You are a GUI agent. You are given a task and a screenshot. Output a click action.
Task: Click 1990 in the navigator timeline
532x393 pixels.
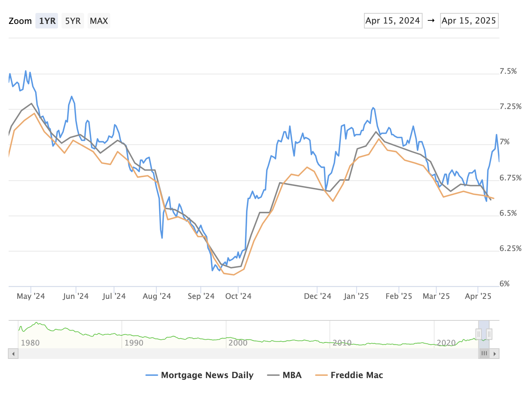134,343
